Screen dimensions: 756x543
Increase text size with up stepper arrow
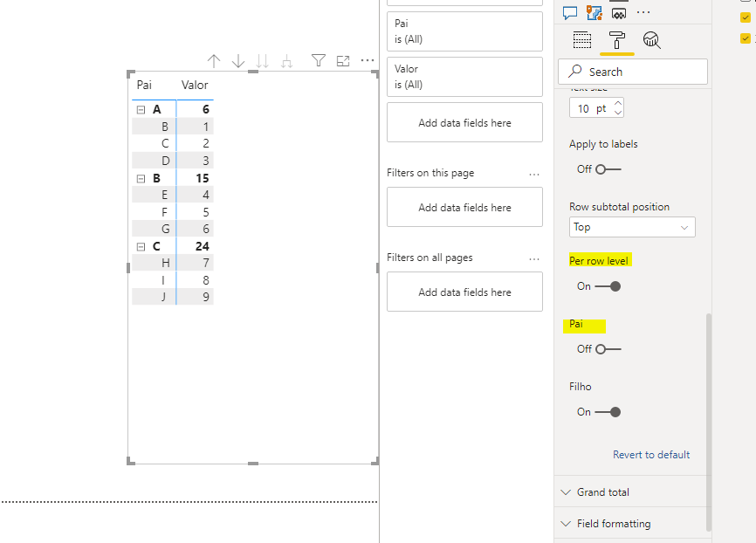pyautogui.click(x=618, y=103)
